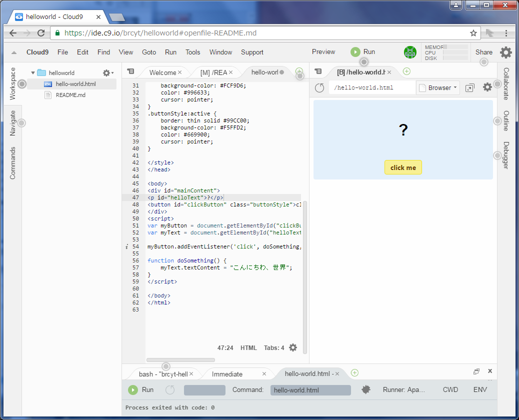
Task: Toggle the Workspace side panel
Action: tap(12, 83)
